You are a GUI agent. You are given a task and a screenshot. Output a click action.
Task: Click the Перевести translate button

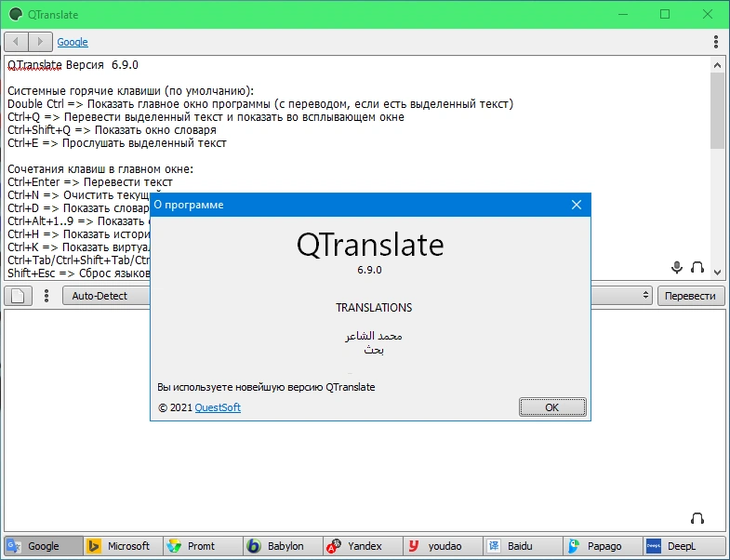[691, 296]
